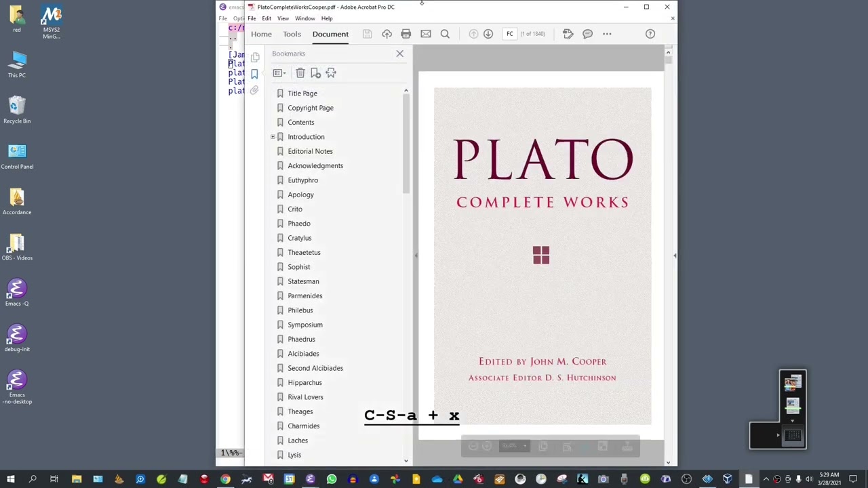
Task: Go to Cratylus bookmark
Action: pyautogui.click(x=300, y=238)
